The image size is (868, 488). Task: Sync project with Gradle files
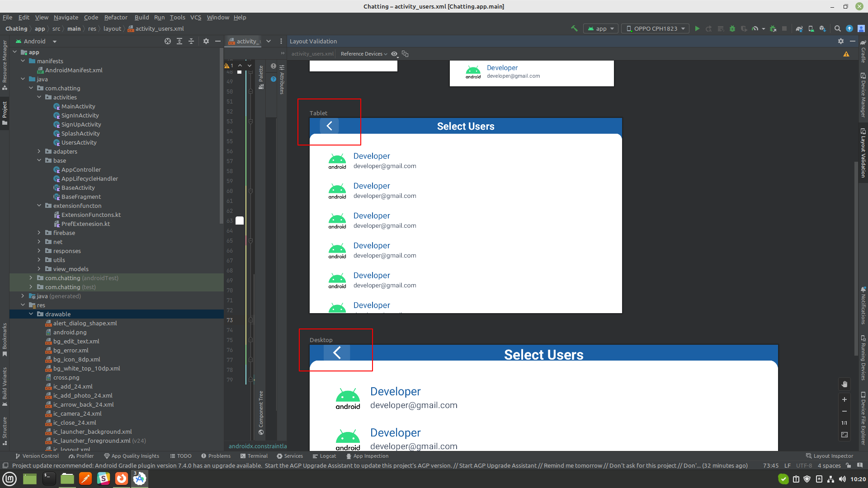(x=799, y=28)
